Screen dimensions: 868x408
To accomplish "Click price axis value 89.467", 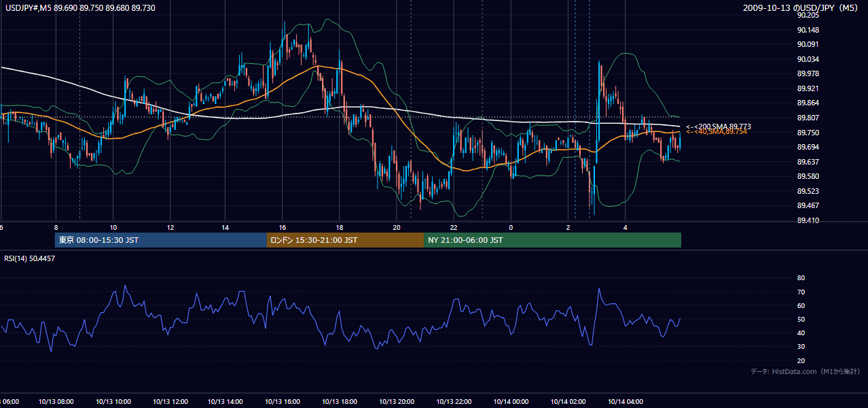I will [x=808, y=206].
